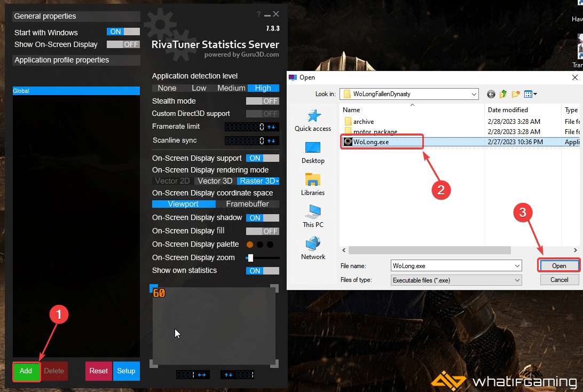This screenshot has width=583, height=392.
Task: Click horizontal OSD position arrows below preview
Action: tap(202, 375)
